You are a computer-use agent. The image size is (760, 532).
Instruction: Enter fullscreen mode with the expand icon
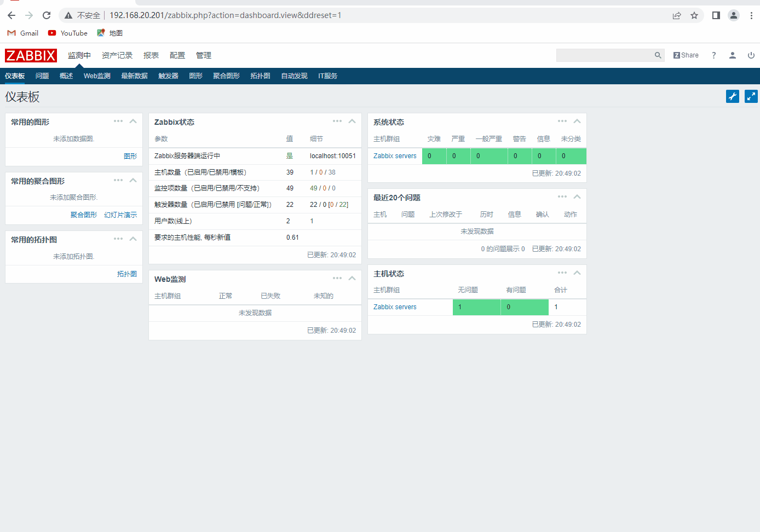(751, 96)
